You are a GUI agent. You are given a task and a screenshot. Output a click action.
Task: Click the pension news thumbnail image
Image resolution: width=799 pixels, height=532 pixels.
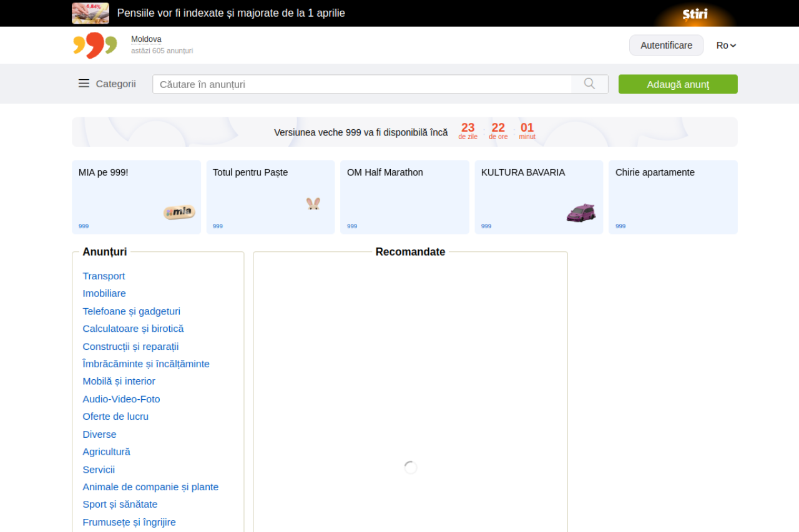(91, 13)
